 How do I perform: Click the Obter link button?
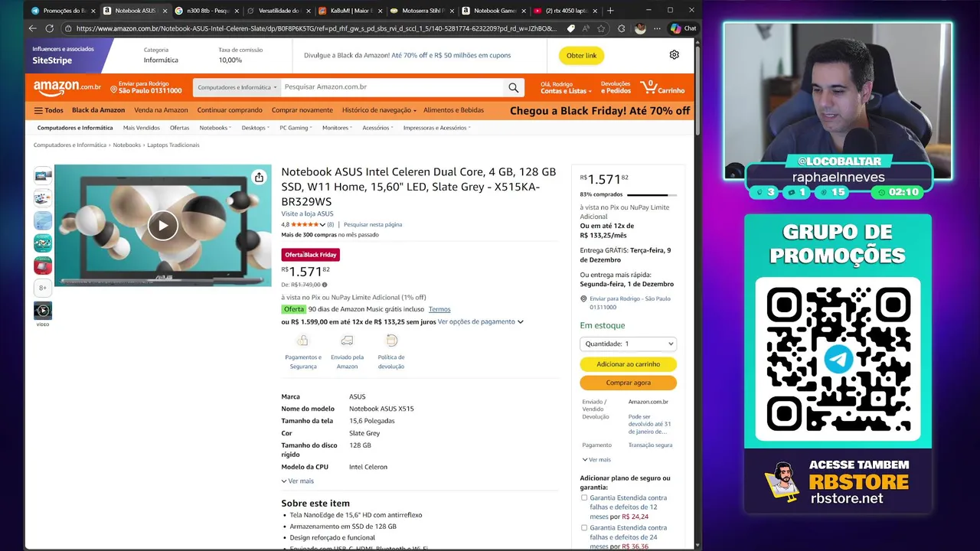point(581,55)
